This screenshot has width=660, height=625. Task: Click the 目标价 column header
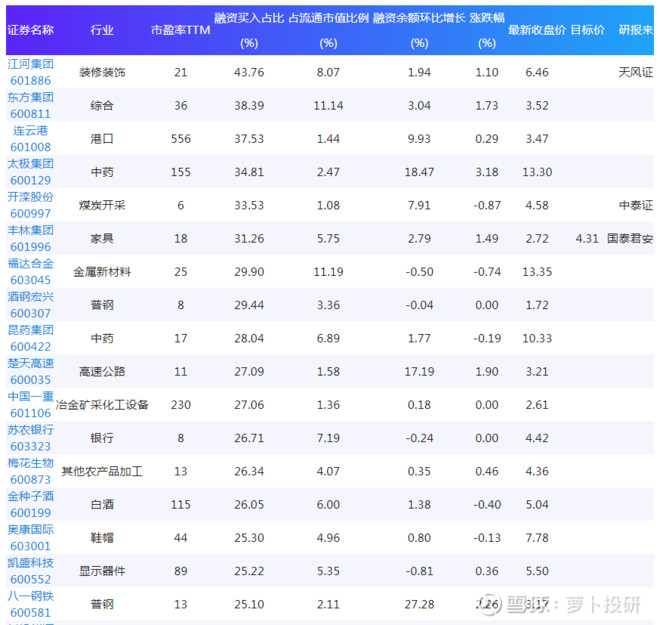tap(587, 30)
